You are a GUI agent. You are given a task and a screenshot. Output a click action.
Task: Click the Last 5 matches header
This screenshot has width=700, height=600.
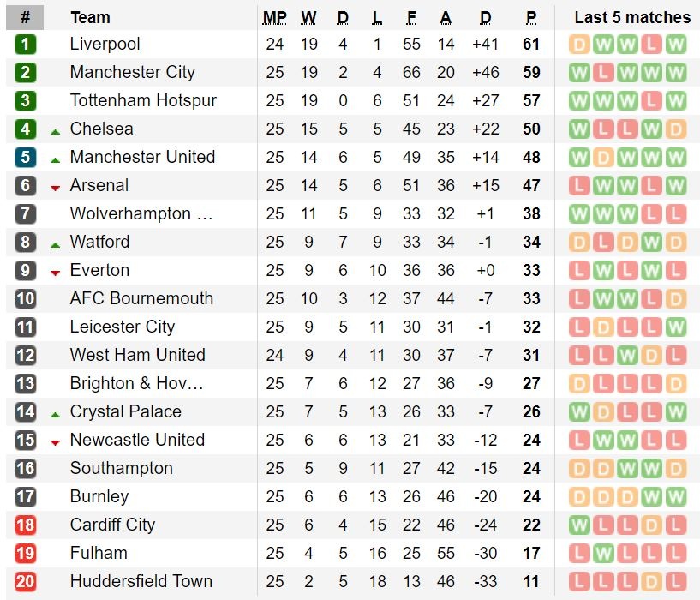(x=632, y=17)
